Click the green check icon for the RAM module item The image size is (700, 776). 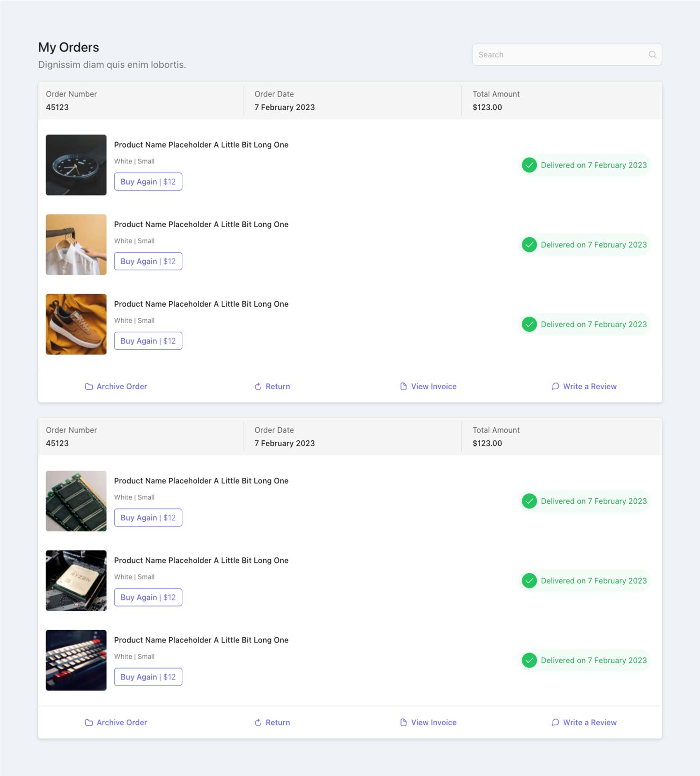coord(529,501)
